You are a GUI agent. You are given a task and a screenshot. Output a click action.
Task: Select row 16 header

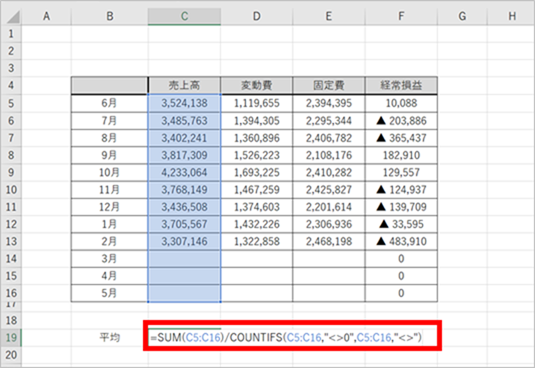(11, 293)
